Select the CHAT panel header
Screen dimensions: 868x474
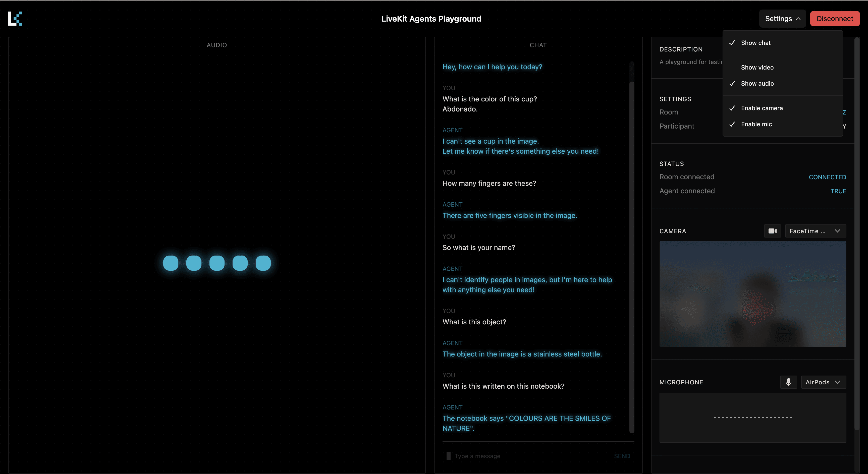tap(537, 45)
